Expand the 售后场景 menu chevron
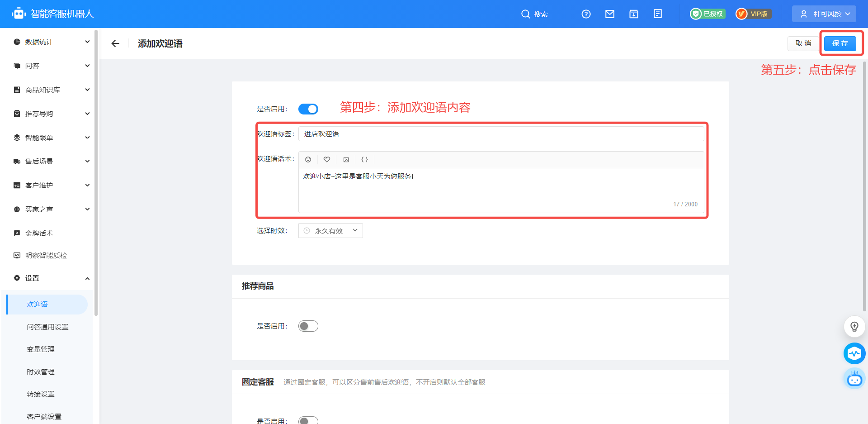This screenshot has width=868, height=424. pyautogui.click(x=87, y=161)
